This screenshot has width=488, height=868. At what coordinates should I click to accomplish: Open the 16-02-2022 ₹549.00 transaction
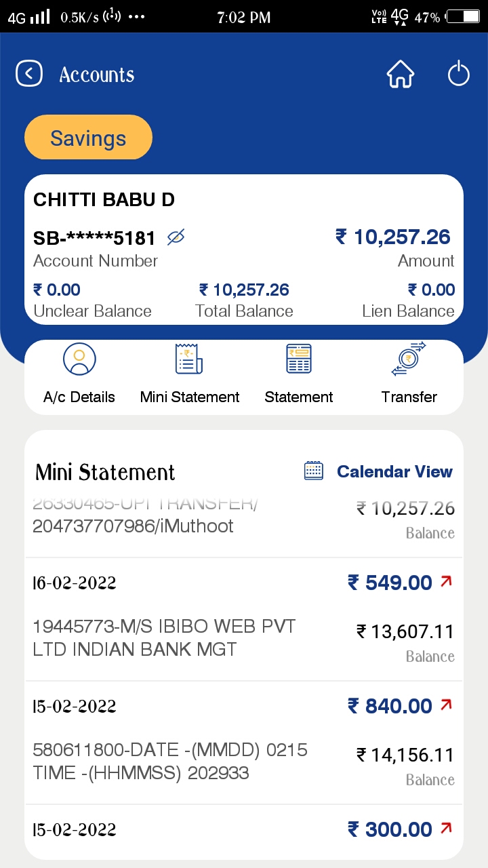click(244, 583)
